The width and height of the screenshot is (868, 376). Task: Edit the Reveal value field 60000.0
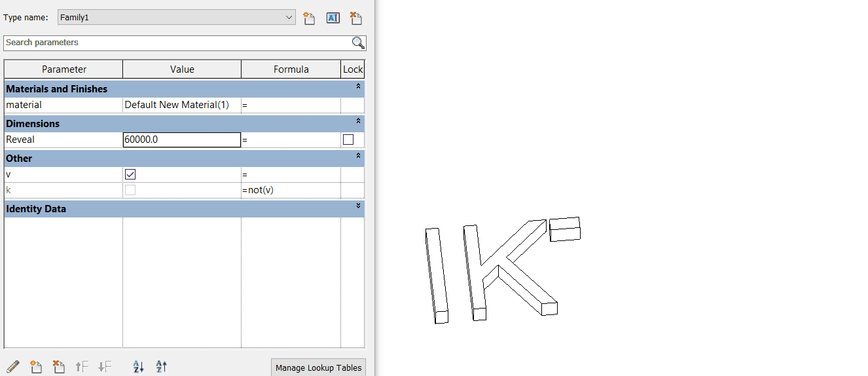tap(182, 140)
